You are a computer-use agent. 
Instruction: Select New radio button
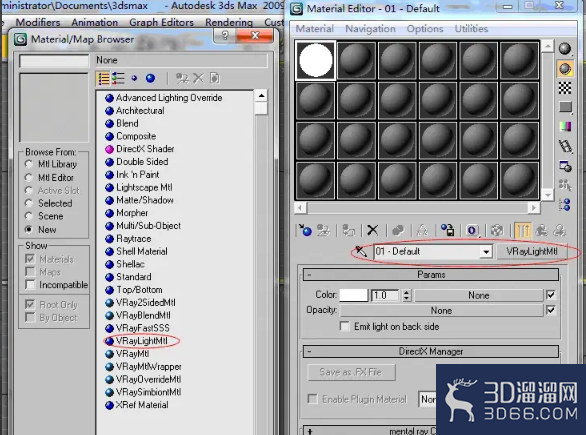(x=28, y=229)
